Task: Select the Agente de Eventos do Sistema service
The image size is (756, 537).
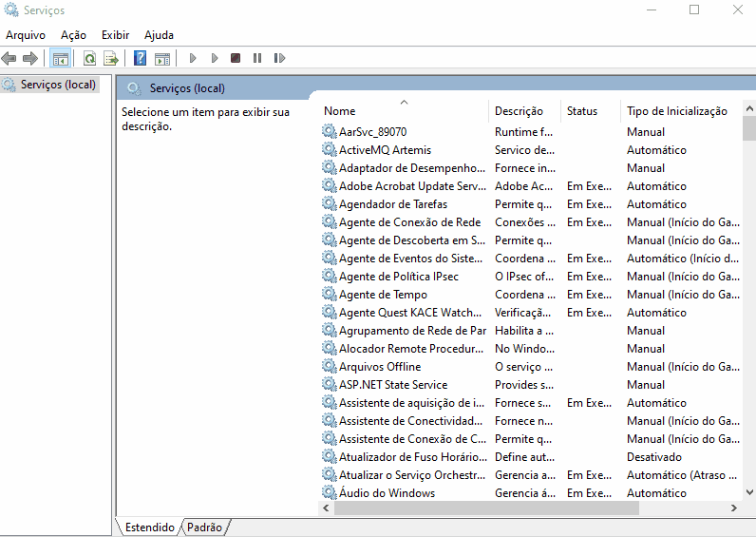Action: [531, 259]
